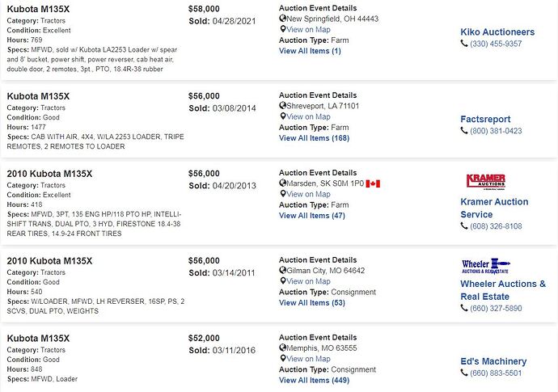Screen dimensions: 558x392
Task: View Marsden, SK listing on map
Action: pos(308,194)
